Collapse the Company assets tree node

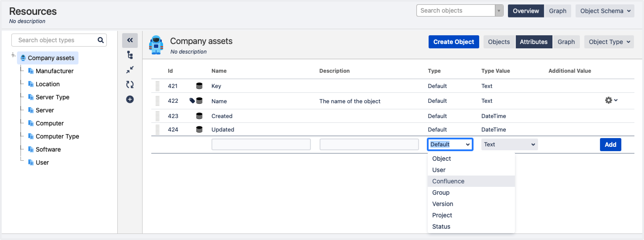click(x=13, y=55)
